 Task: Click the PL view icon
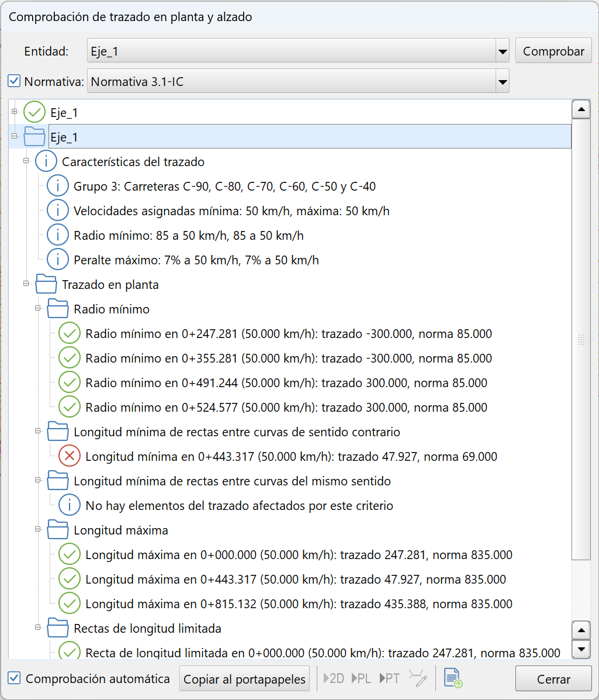(362, 679)
